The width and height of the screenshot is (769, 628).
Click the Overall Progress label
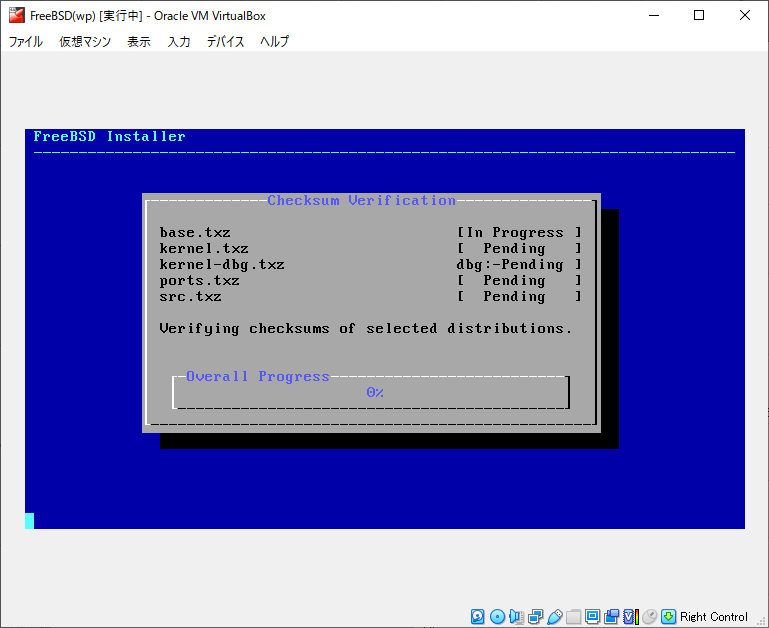[x=257, y=376]
